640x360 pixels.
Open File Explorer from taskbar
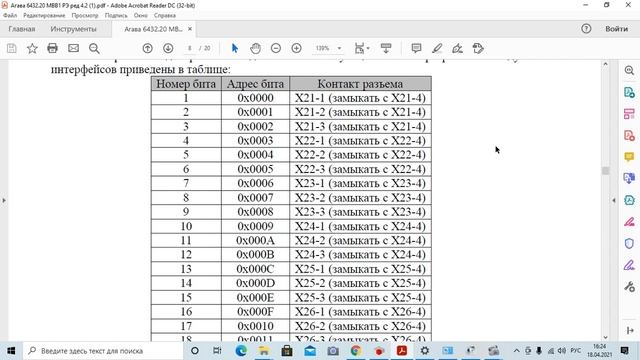[264, 351]
